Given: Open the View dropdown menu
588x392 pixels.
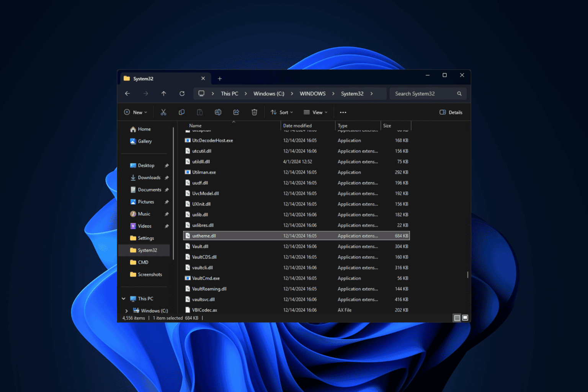Looking at the screenshot, I should click(315, 112).
